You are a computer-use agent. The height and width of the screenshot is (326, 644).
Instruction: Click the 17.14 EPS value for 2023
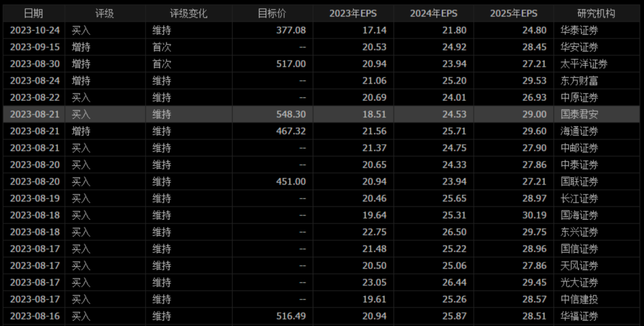(374, 30)
